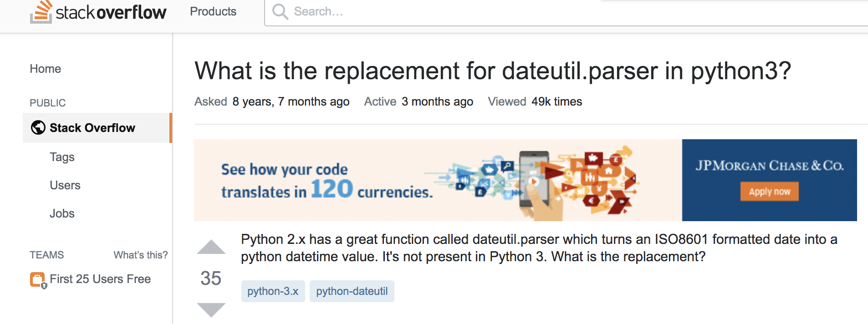The image size is (868, 324).
Task: Switch to the Tags section
Action: pos(62,157)
